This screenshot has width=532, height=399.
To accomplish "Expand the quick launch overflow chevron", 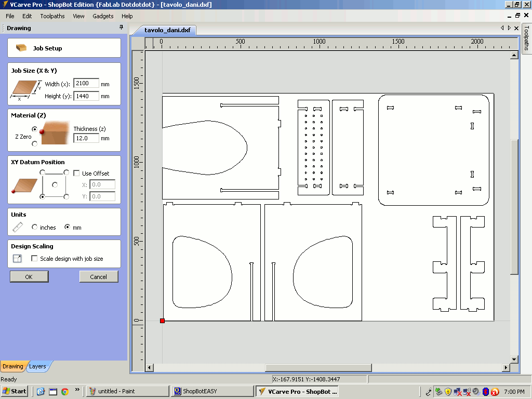I will [x=77, y=390].
